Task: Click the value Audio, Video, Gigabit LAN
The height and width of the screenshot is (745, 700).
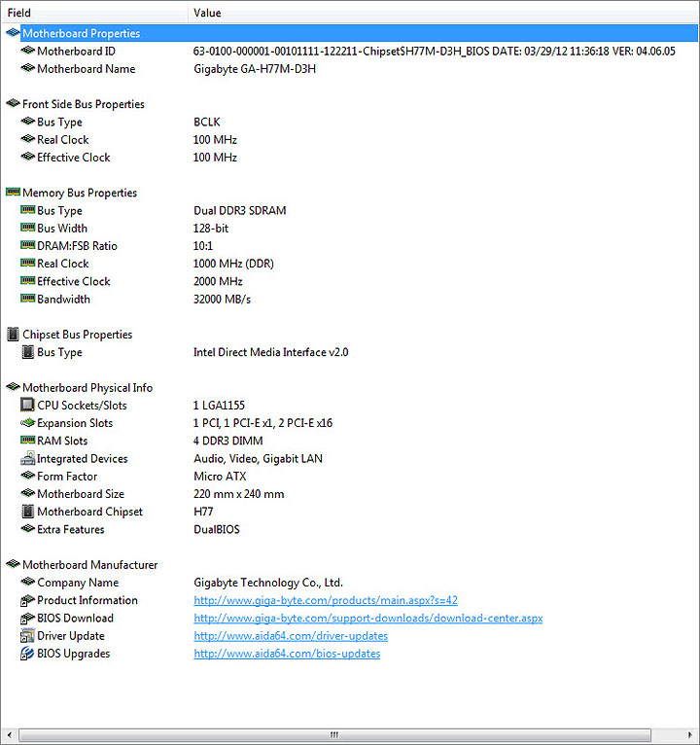Action: coord(258,458)
